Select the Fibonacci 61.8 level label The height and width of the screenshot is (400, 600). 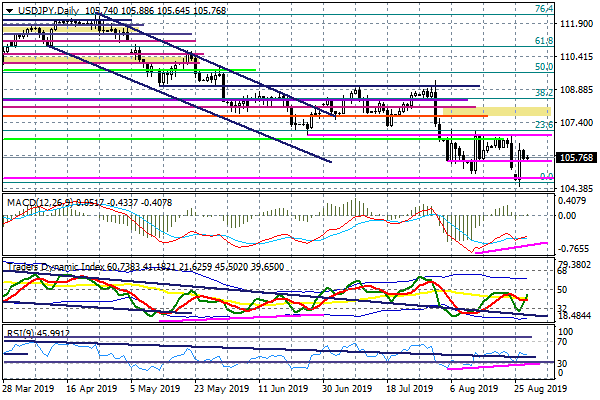(545, 41)
